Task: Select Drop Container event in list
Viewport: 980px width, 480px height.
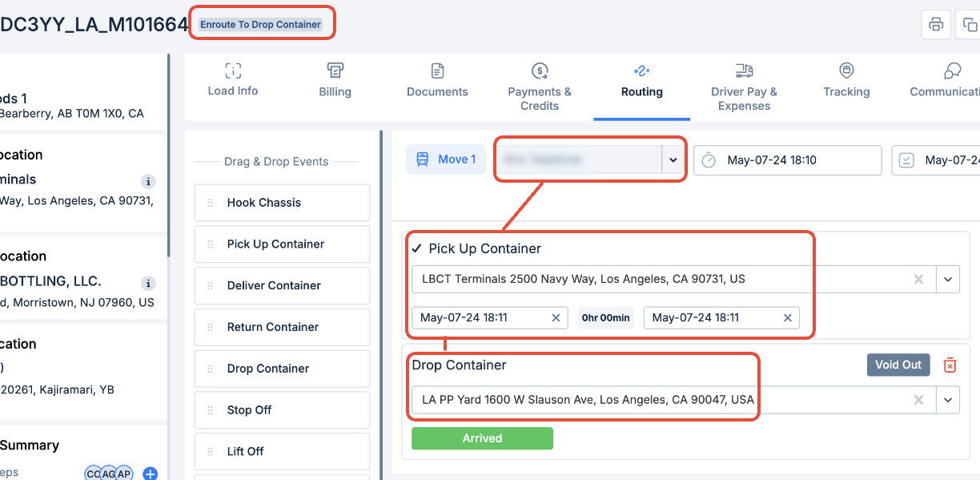Action: point(282,369)
